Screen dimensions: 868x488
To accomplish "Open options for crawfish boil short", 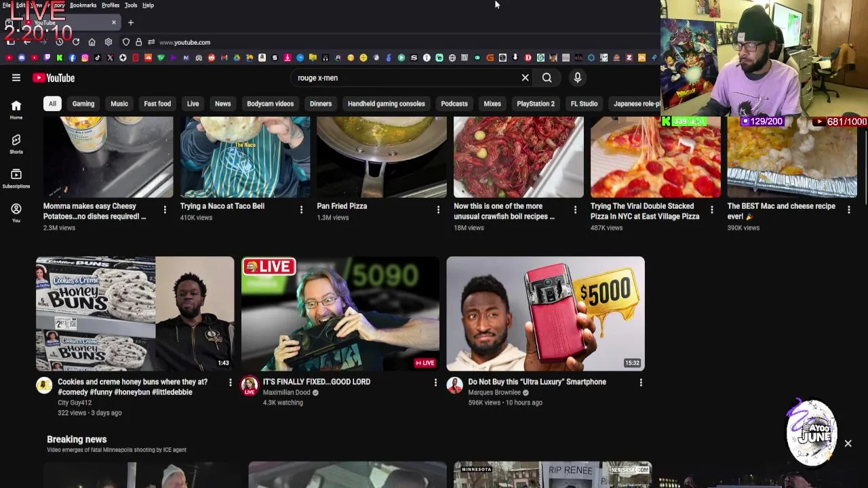I will pos(575,210).
